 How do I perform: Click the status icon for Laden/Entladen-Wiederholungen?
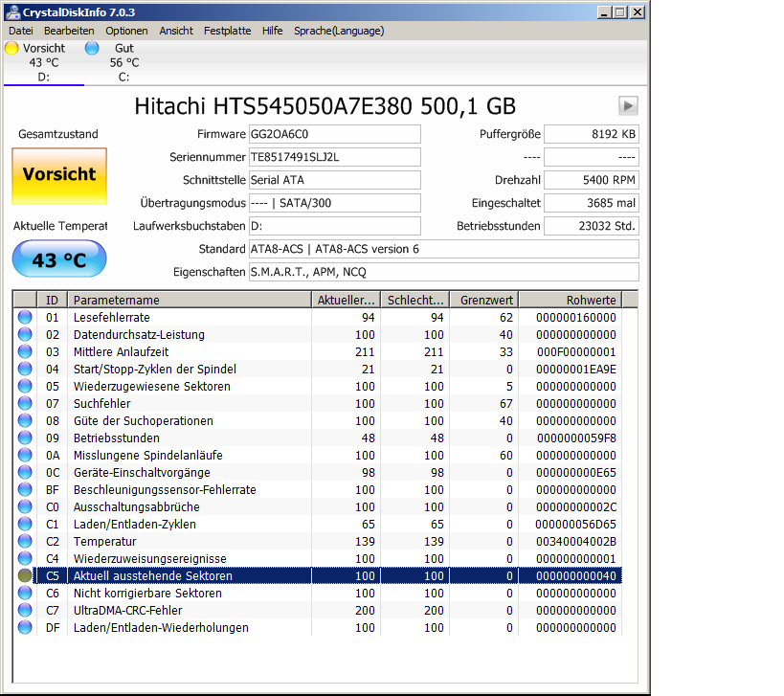pos(25,627)
